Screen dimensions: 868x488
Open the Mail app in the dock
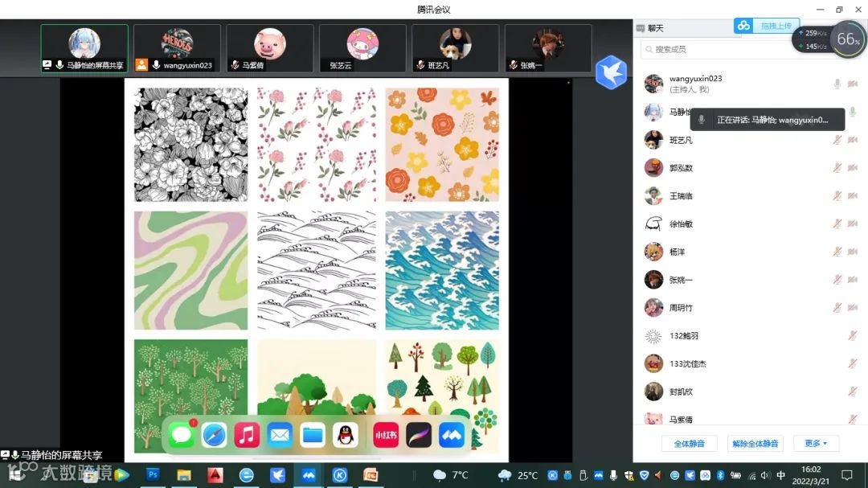(280, 436)
